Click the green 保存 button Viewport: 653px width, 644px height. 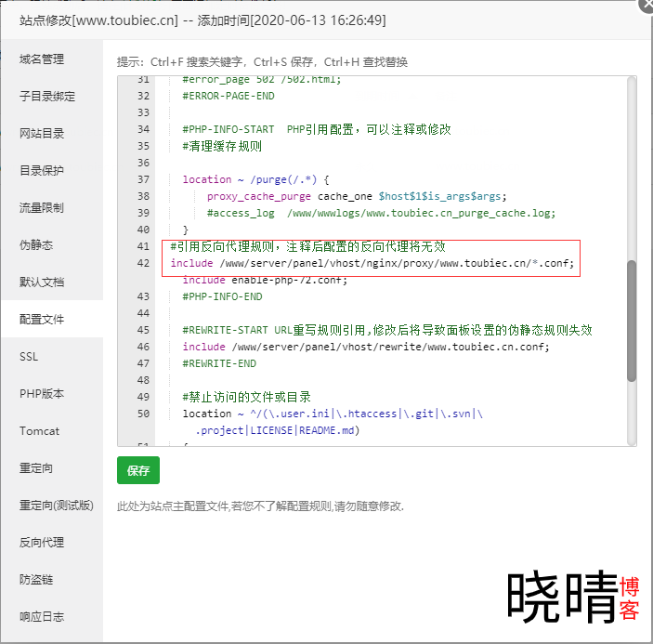tap(138, 470)
